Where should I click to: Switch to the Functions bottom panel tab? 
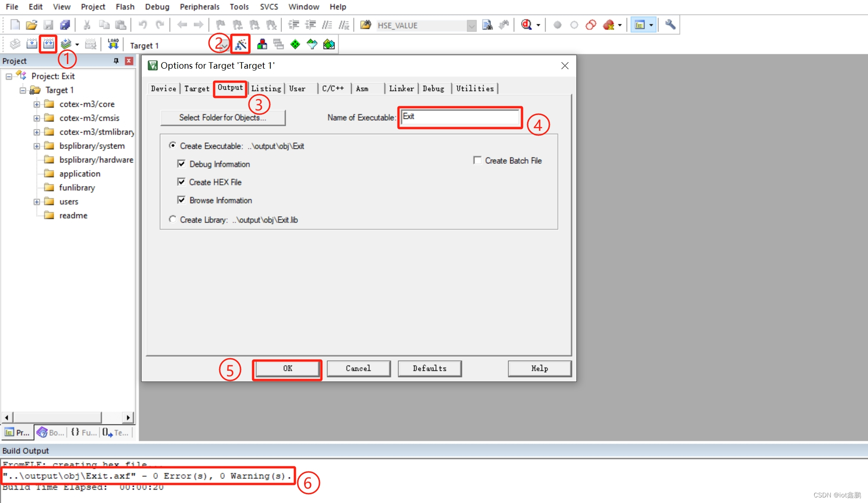tap(84, 432)
